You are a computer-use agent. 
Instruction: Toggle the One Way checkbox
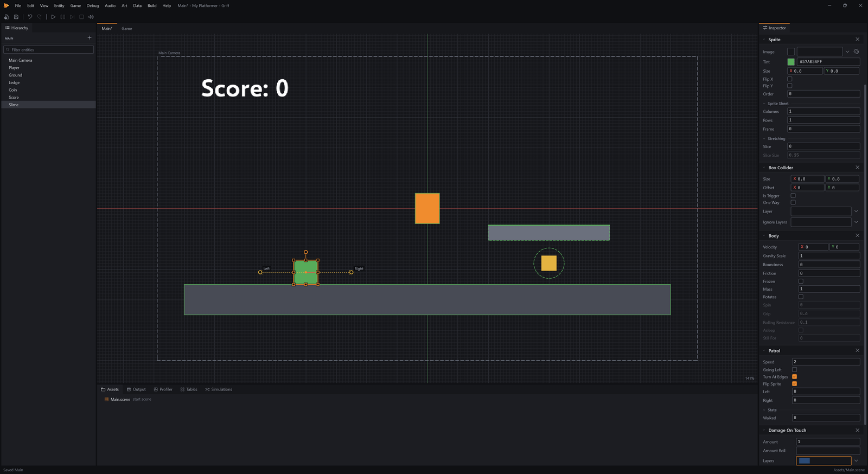[793, 202]
